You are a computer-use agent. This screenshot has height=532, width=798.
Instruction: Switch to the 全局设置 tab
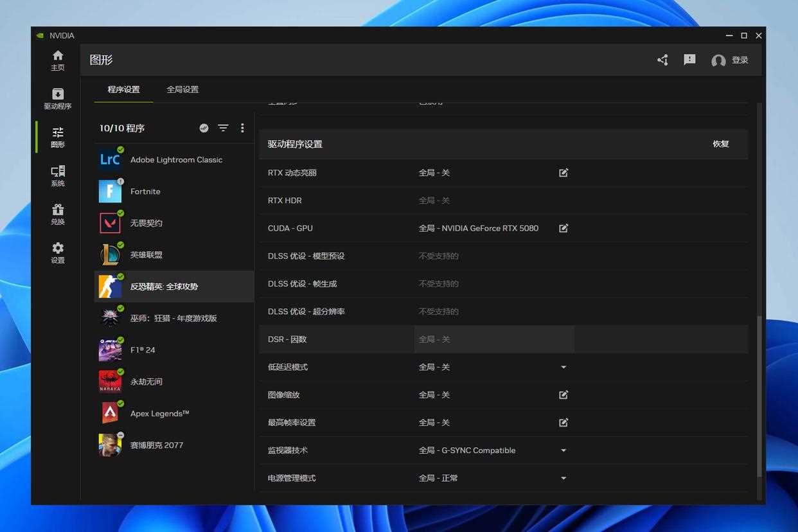tap(182, 89)
